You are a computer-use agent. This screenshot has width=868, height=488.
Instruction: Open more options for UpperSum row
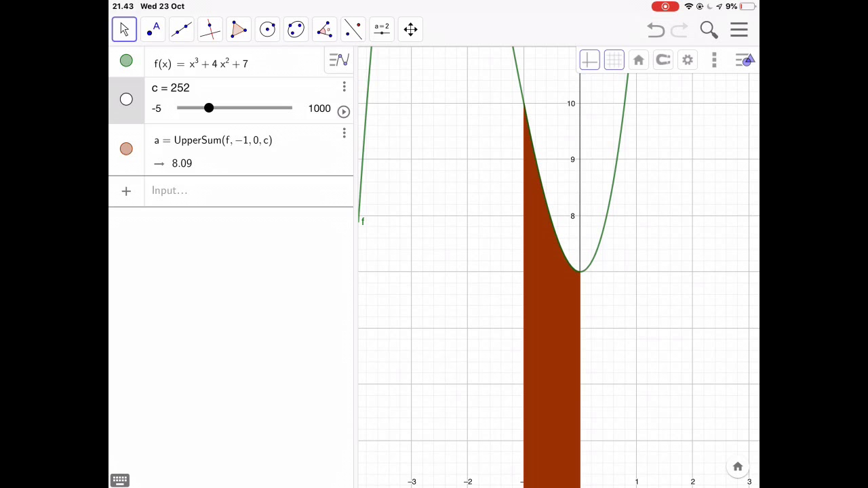coord(344,133)
